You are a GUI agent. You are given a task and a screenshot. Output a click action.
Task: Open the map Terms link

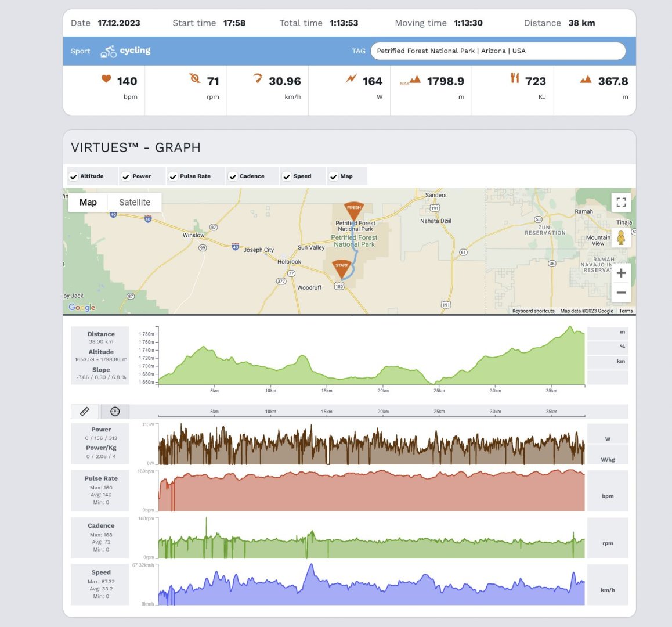point(626,311)
